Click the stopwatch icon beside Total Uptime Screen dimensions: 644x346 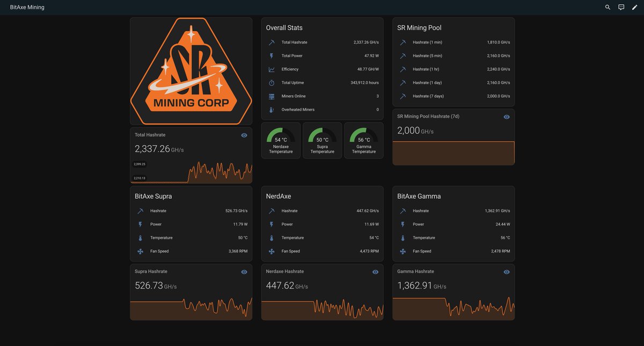pyautogui.click(x=270, y=82)
